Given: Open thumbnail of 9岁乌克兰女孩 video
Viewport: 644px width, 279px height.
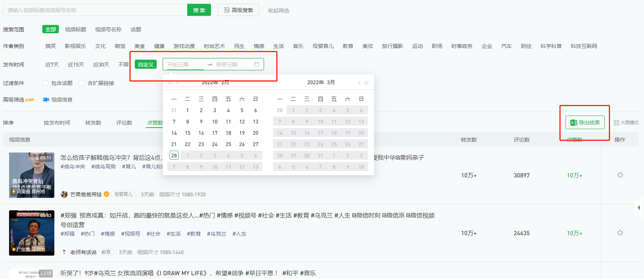Looking at the screenshot, I should [32, 273].
